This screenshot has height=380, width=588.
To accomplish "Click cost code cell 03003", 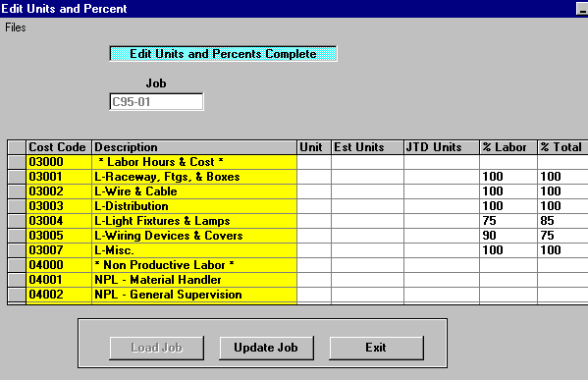I will 59,206.
